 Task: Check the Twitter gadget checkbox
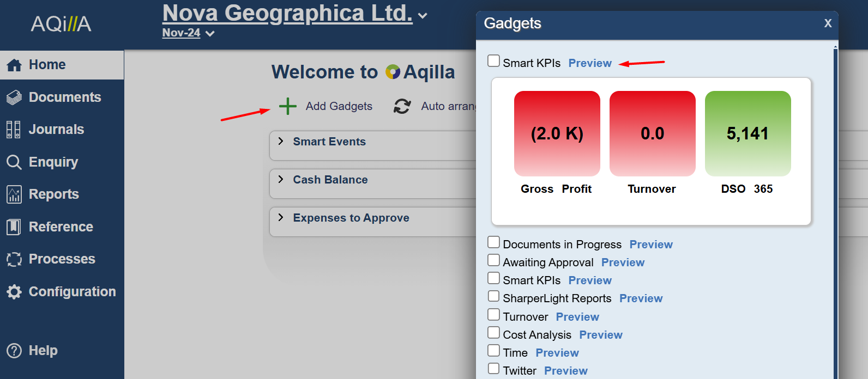tap(493, 369)
